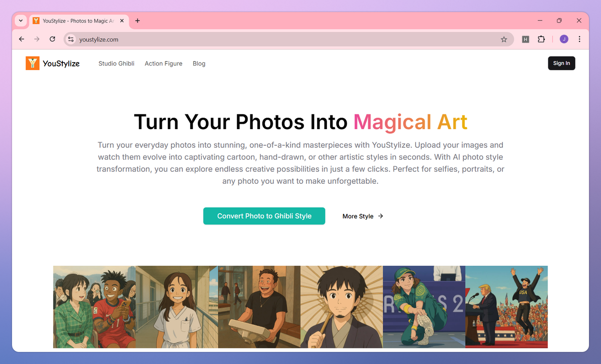Go back with the browser back arrow
The image size is (601, 364).
(x=22, y=39)
